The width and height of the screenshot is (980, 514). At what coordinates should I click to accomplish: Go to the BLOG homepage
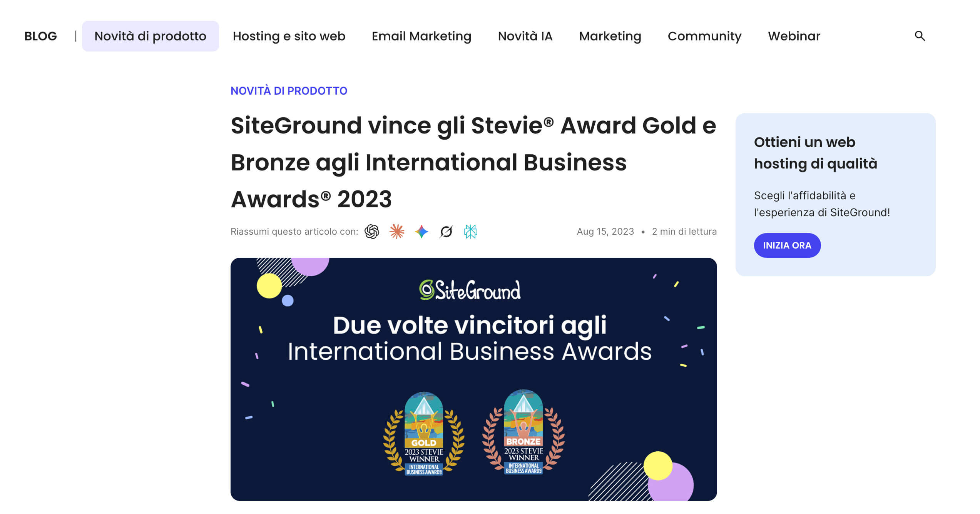click(x=40, y=35)
